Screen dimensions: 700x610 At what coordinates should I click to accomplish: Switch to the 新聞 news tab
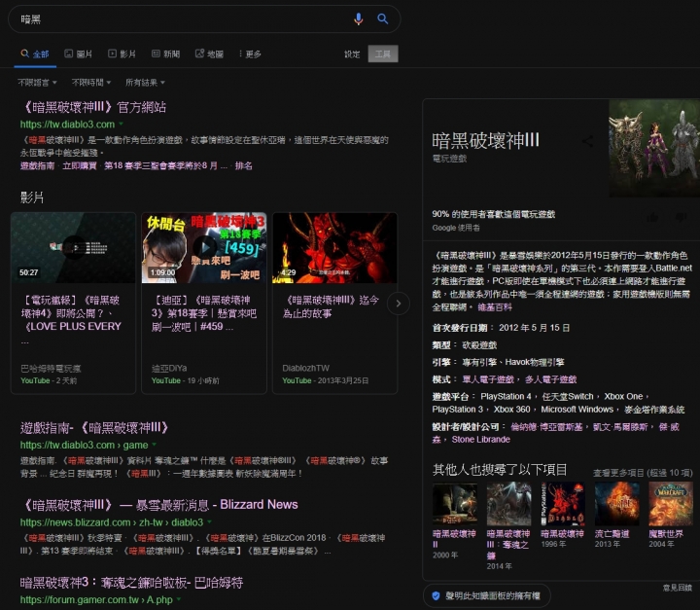[x=165, y=54]
